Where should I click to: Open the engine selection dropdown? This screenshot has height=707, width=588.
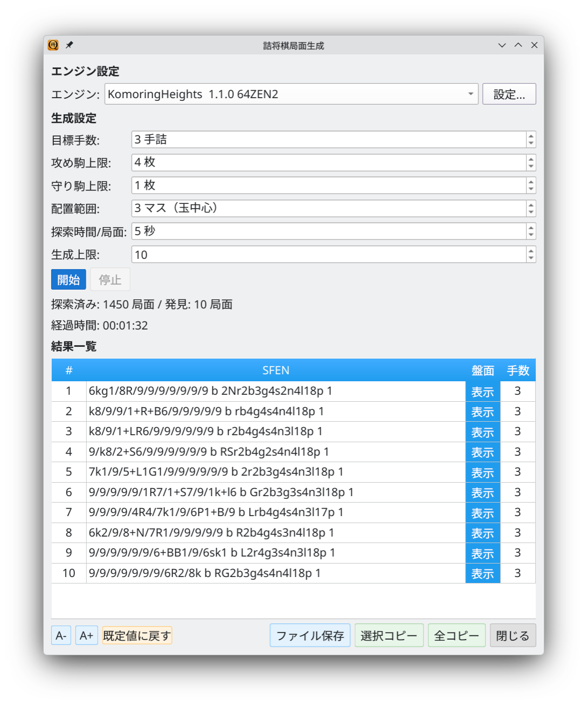(x=291, y=94)
